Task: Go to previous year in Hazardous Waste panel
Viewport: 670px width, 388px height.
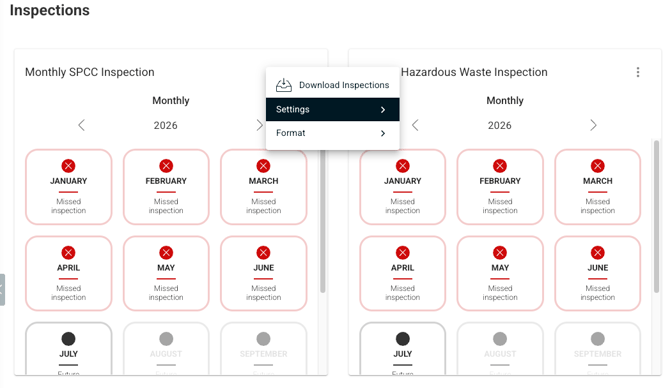Action: tap(415, 125)
